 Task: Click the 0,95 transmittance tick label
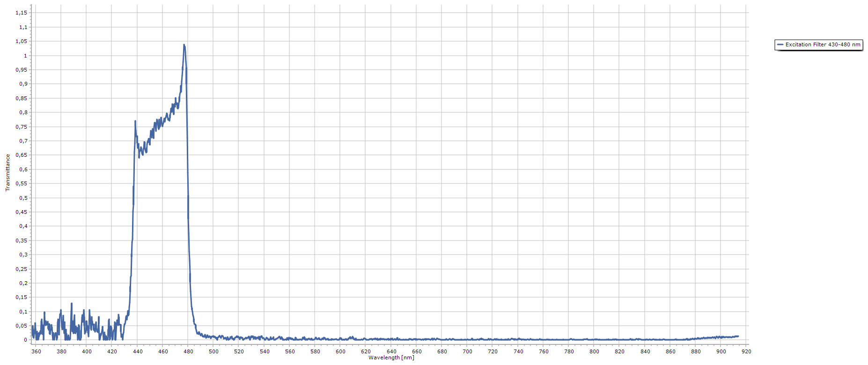(x=22, y=70)
